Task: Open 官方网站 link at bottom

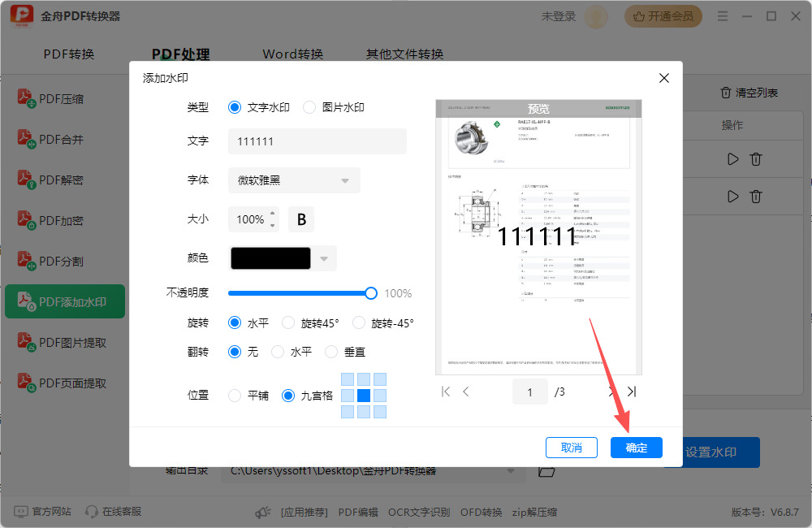Action: click(42, 512)
